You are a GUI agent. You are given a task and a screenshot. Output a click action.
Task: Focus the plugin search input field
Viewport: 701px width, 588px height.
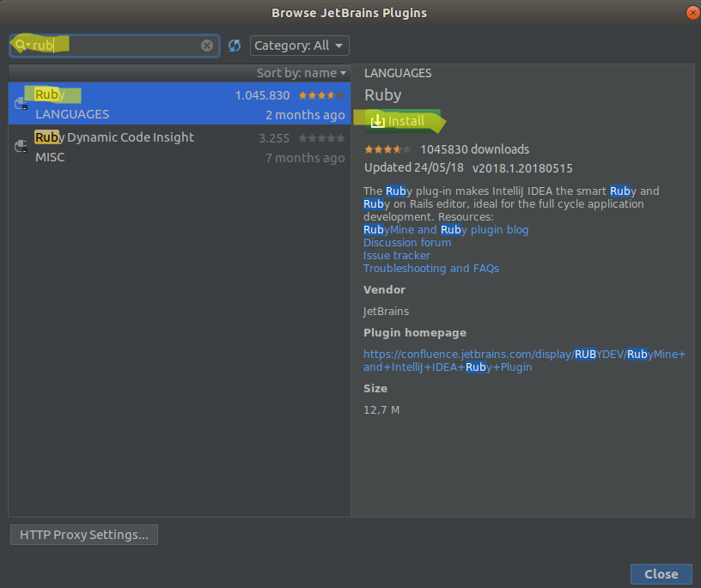(114, 45)
